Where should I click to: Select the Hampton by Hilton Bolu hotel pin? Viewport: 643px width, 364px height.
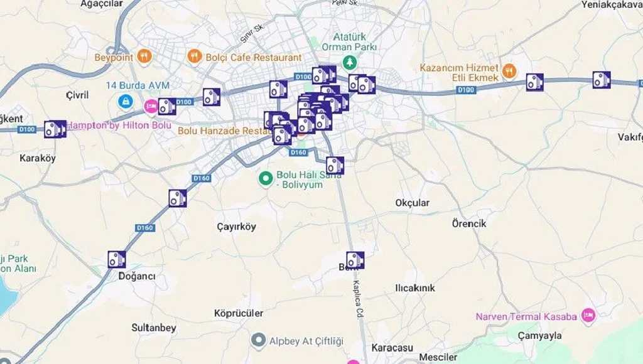151,107
